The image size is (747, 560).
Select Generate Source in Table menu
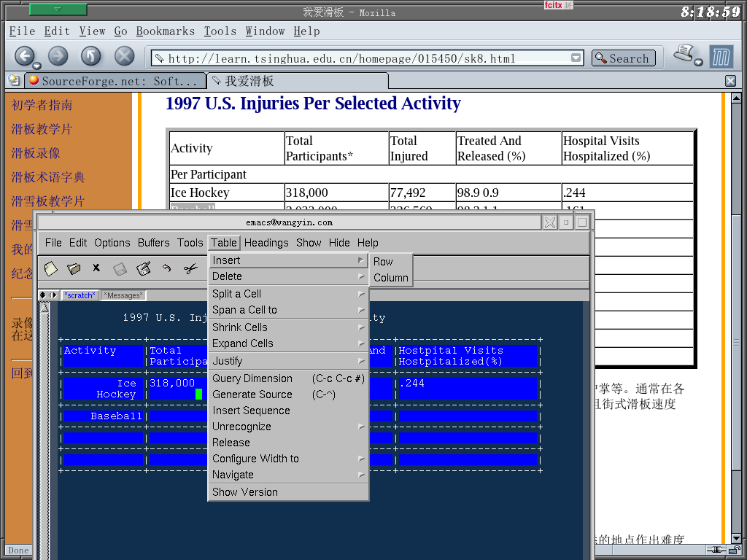[252, 394]
